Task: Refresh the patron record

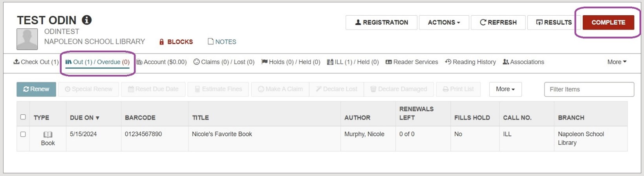Action: (498, 22)
